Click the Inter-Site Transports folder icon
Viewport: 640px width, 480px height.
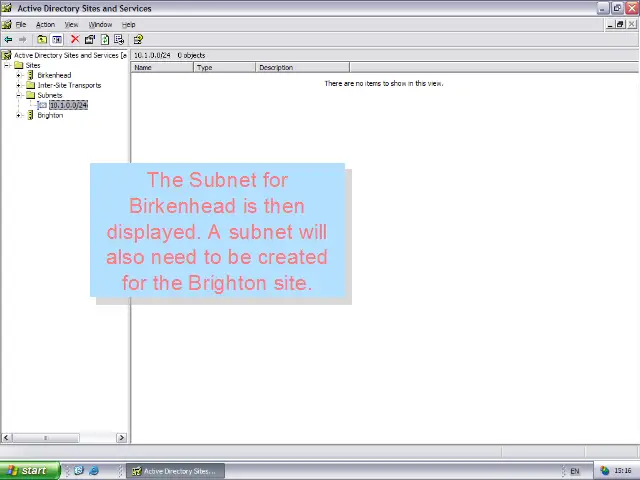(31, 85)
